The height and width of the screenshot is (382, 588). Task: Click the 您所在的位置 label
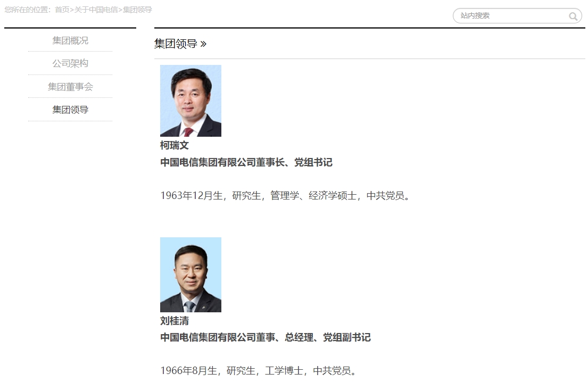[26, 10]
